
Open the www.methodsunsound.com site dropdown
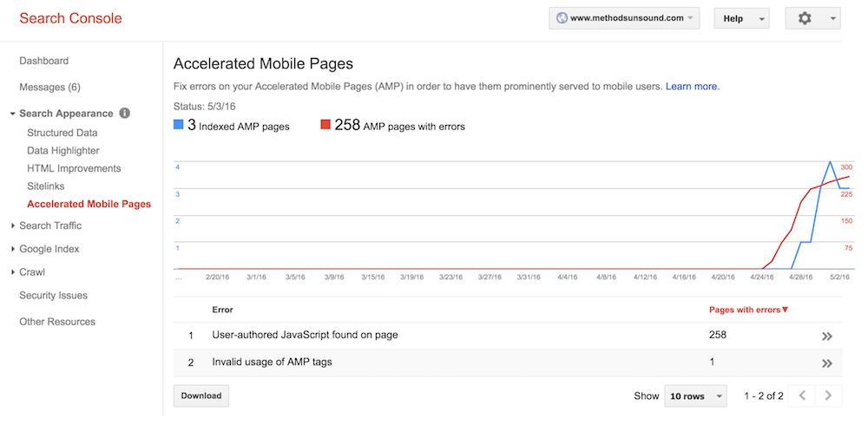click(x=623, y=18)
